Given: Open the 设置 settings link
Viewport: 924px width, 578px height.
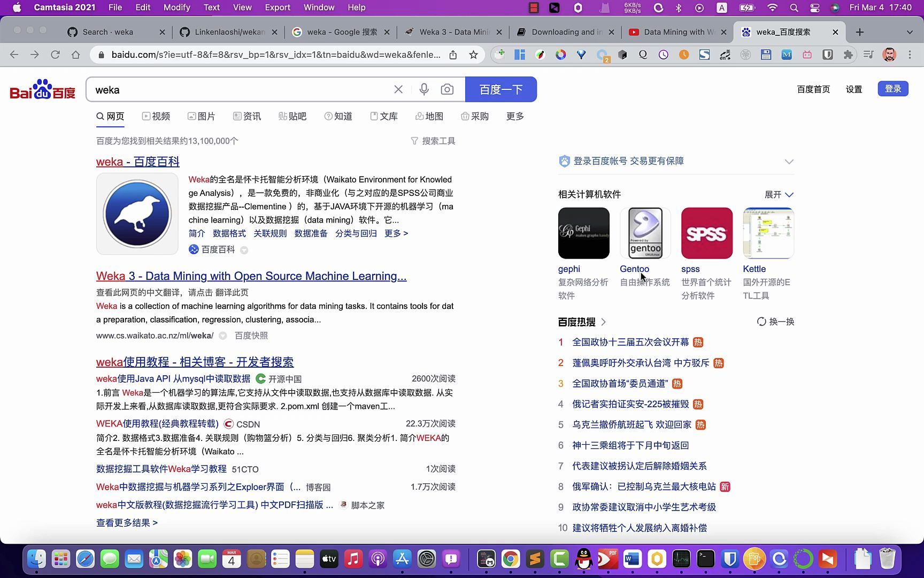Looking at the screenshot, I should 854,89.
